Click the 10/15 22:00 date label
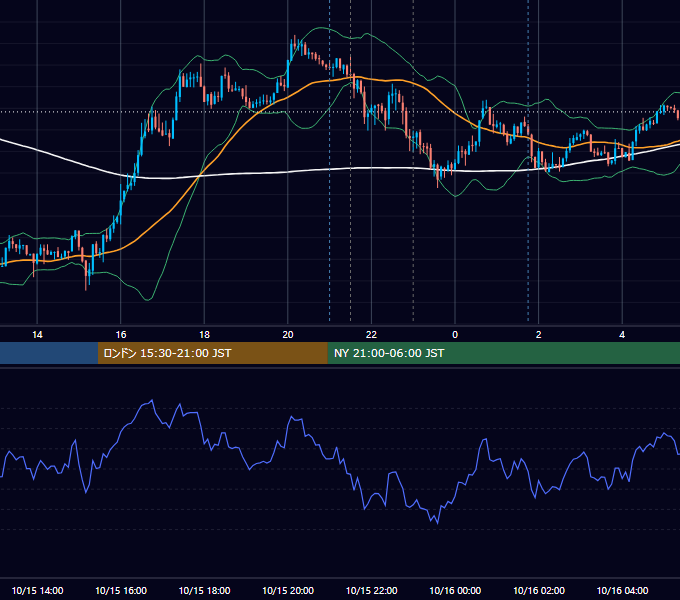This screenshot has width=680, height=600. pos(371,590)
